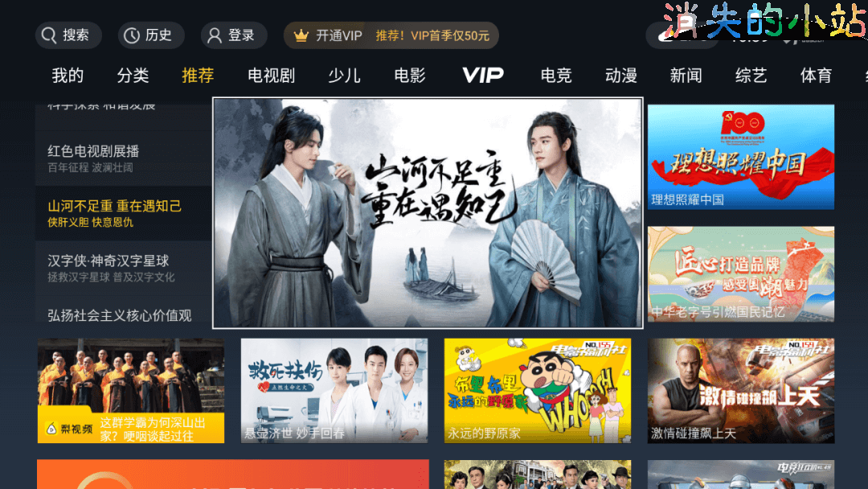Switch to the 电视剧 tab
The width and height of the screenshot is (868, 489).
[x=272, y=75]
